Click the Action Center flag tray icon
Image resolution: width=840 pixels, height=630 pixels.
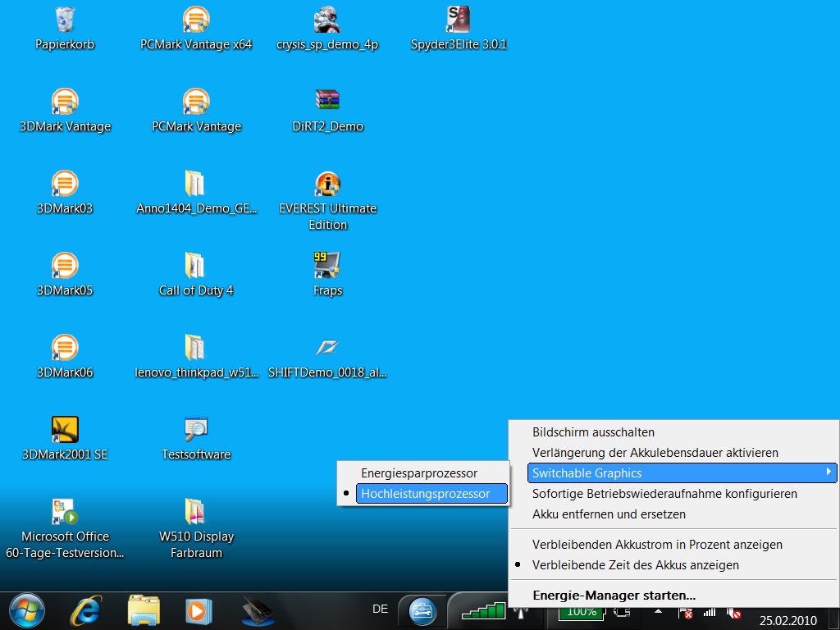685,612
